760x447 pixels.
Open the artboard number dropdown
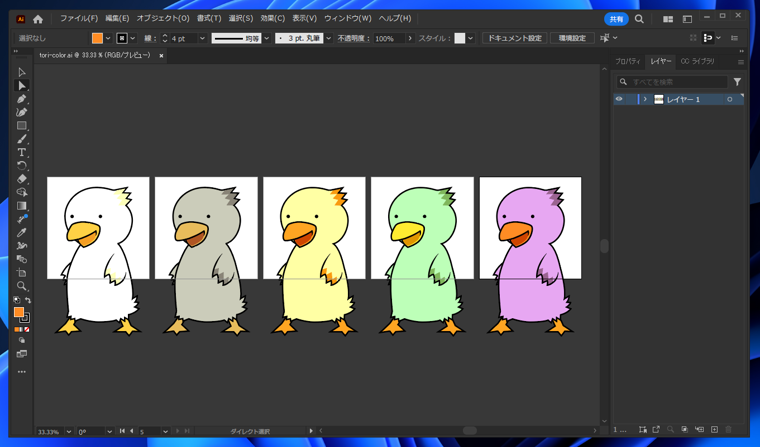click(166, 431)
